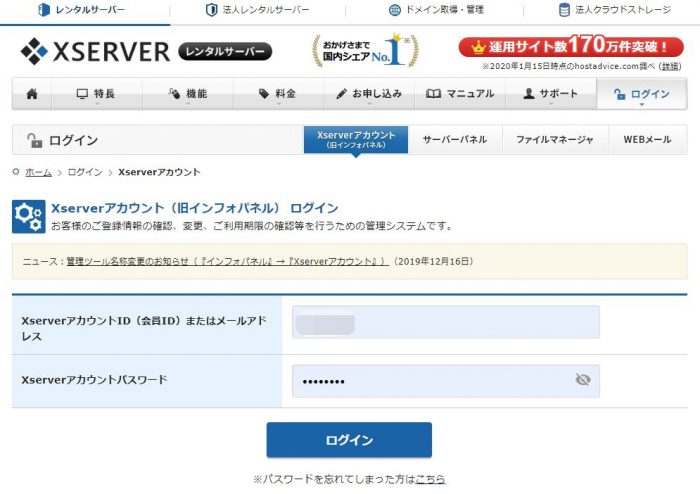Open the home icon in navigation bar

click(x=32, y=94)
